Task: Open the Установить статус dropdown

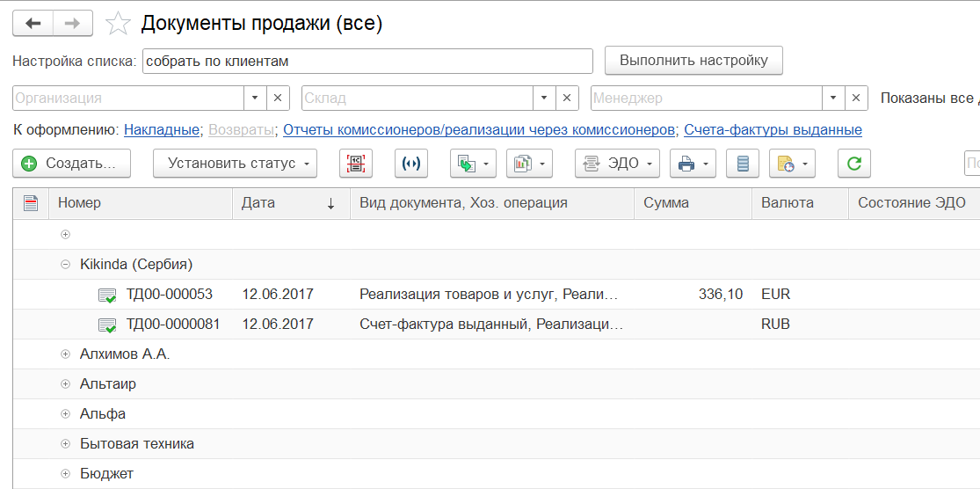Action: [x=235, y=164]
